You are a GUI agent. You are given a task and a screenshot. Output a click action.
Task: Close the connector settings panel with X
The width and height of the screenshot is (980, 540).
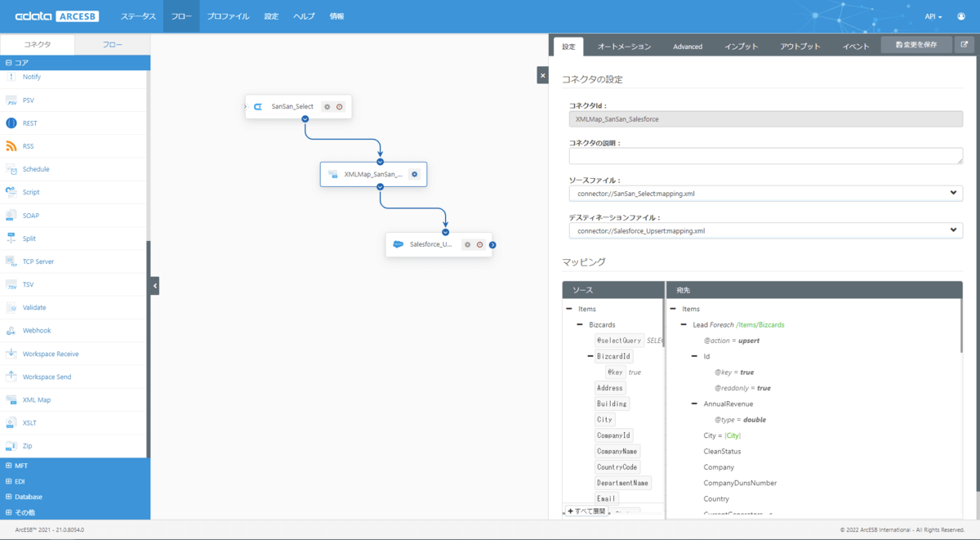point(542,75)
